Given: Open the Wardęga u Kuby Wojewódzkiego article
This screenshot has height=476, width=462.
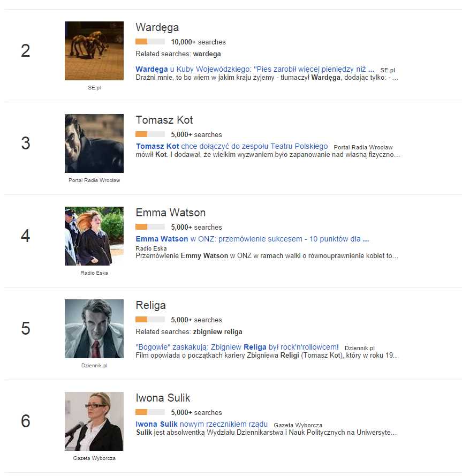Looking at the screenshot, I should 255,69.
